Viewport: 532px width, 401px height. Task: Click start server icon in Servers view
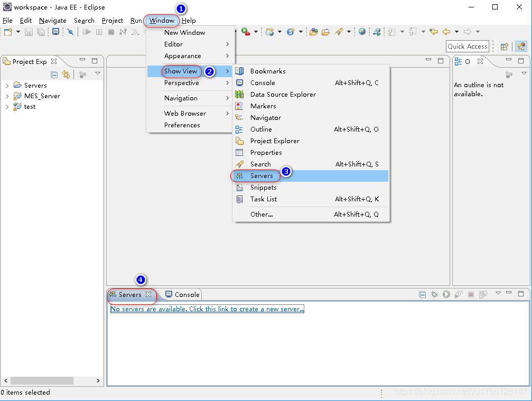(x=446, y=294)
